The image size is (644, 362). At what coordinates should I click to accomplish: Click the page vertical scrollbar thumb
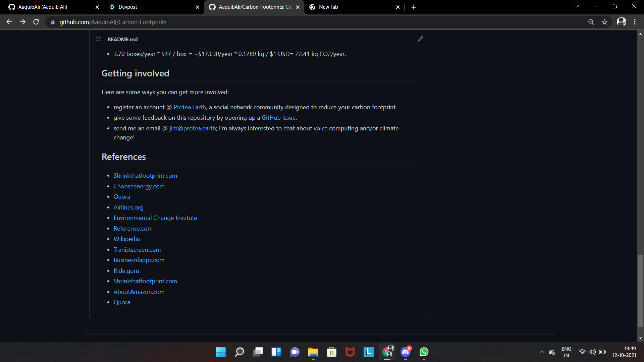click(x=640, y=290)
